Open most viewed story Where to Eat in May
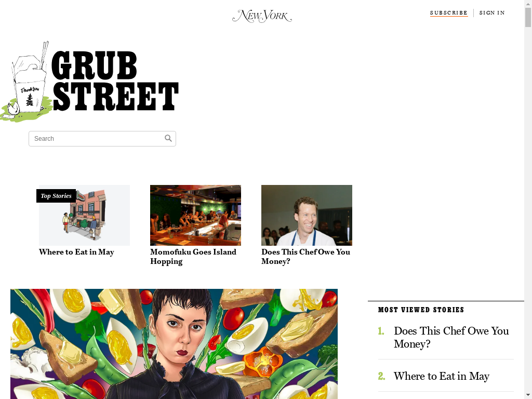The width and height of the screenshot is (532, 399). pos(442,376)
